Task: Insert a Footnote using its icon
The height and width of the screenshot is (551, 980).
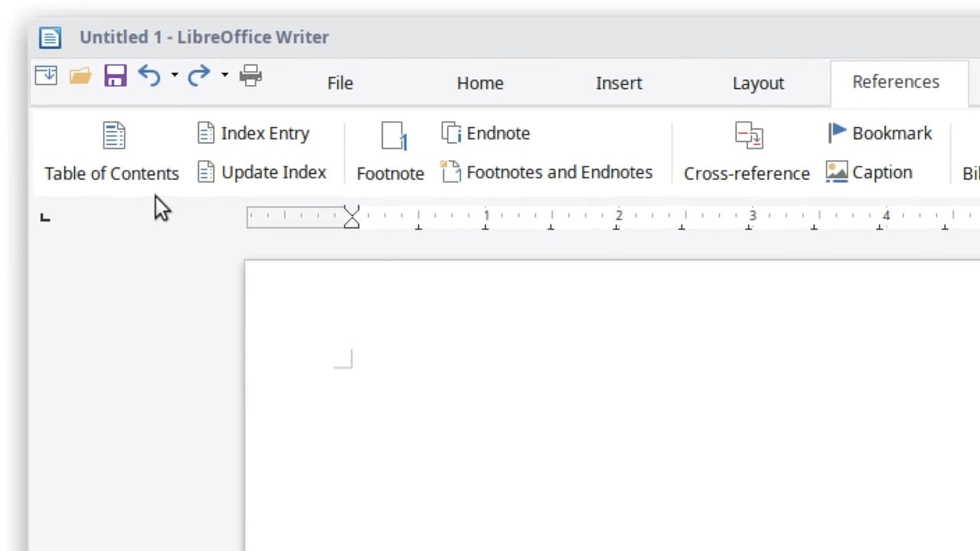Action: coord(393,136)
